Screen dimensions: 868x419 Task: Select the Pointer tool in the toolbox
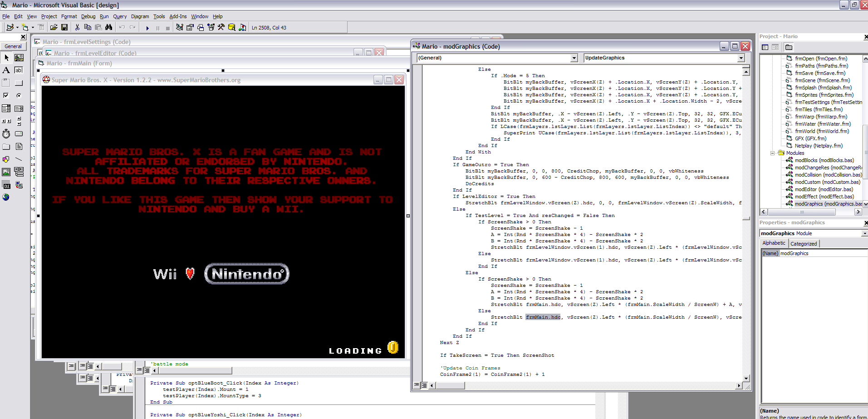(6, 58)
